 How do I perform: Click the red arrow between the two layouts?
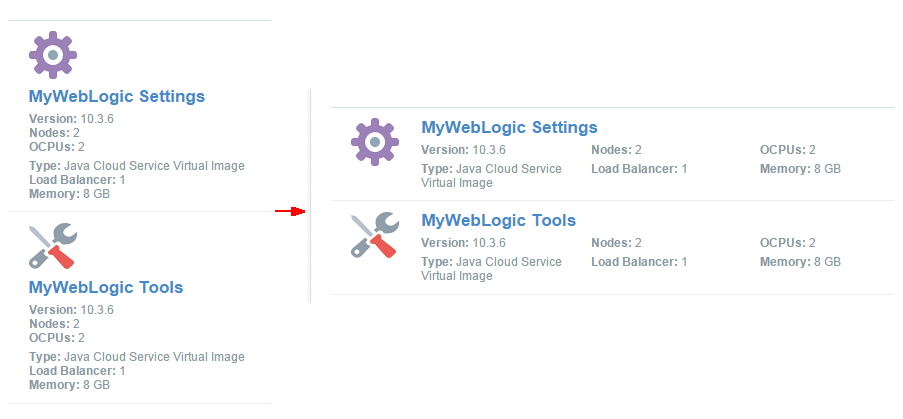(289, 212)
